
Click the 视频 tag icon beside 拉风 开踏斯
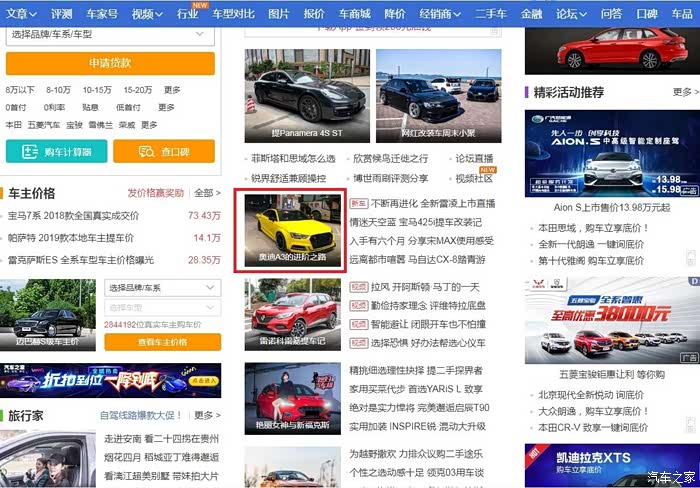coord(358,287)
